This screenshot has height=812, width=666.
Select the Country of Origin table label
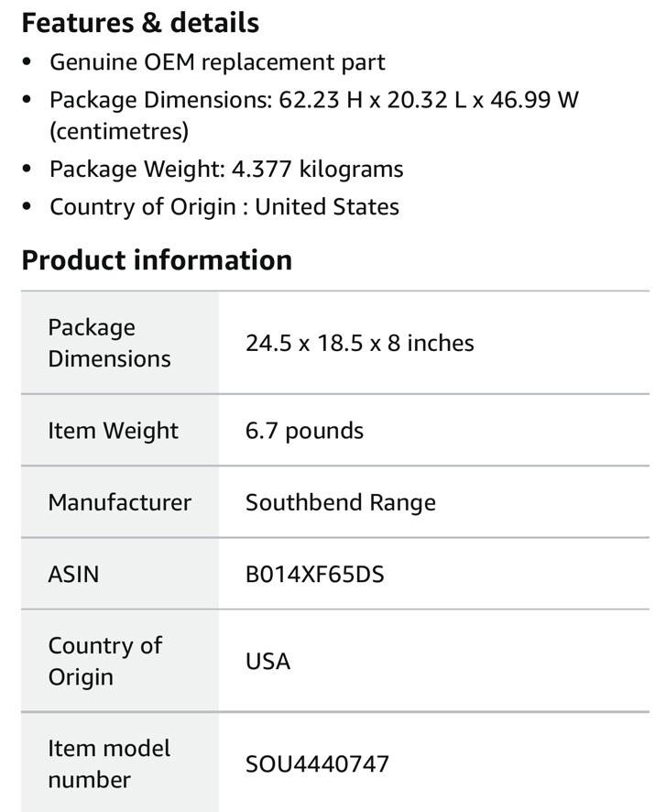click(104, 661)
